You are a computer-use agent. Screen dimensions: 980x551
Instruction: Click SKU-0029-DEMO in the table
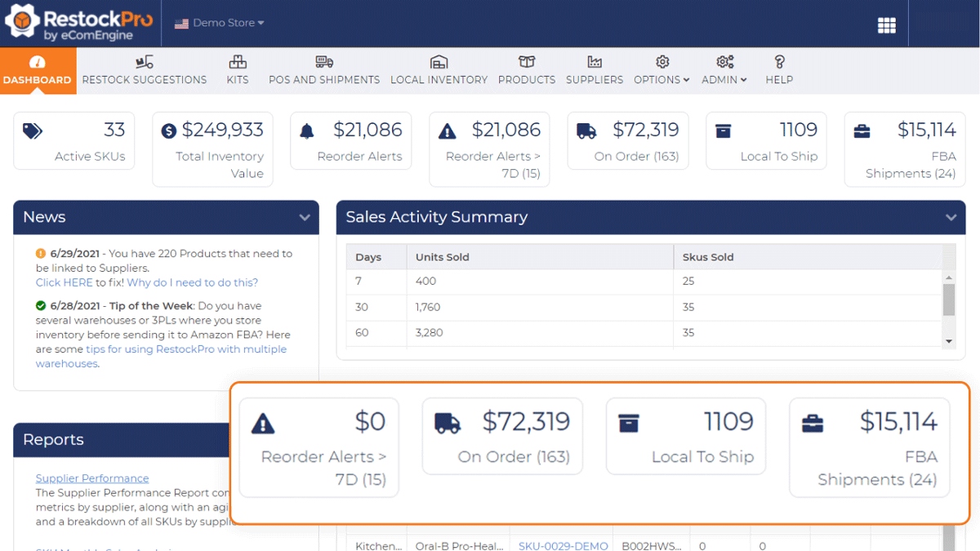point(562,545)
